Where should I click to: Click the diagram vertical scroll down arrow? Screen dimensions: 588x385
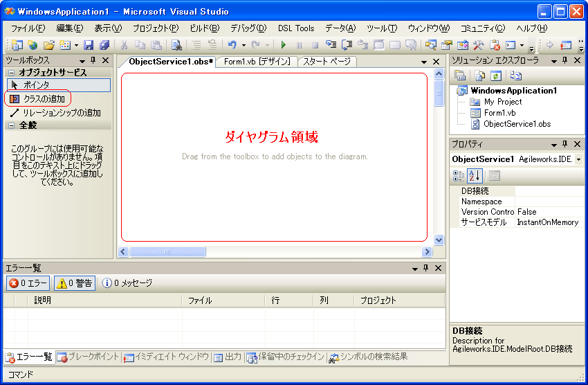(x=439, y=240)
